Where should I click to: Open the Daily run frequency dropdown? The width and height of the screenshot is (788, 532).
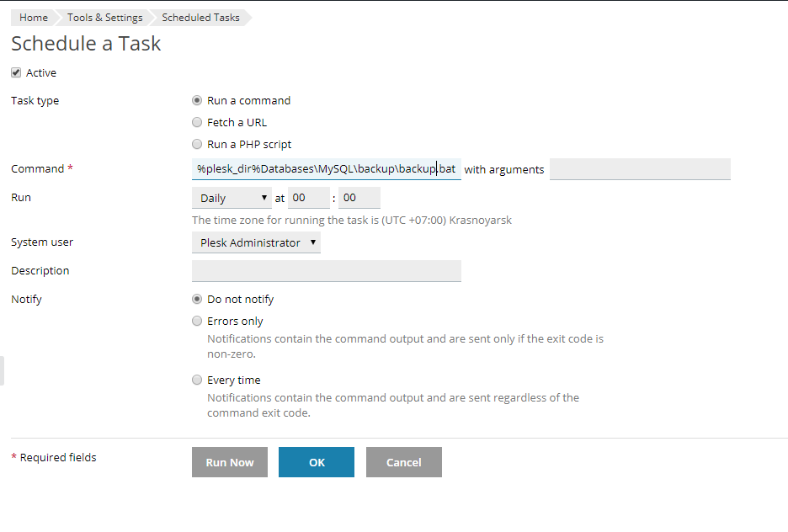pos(231,199)
